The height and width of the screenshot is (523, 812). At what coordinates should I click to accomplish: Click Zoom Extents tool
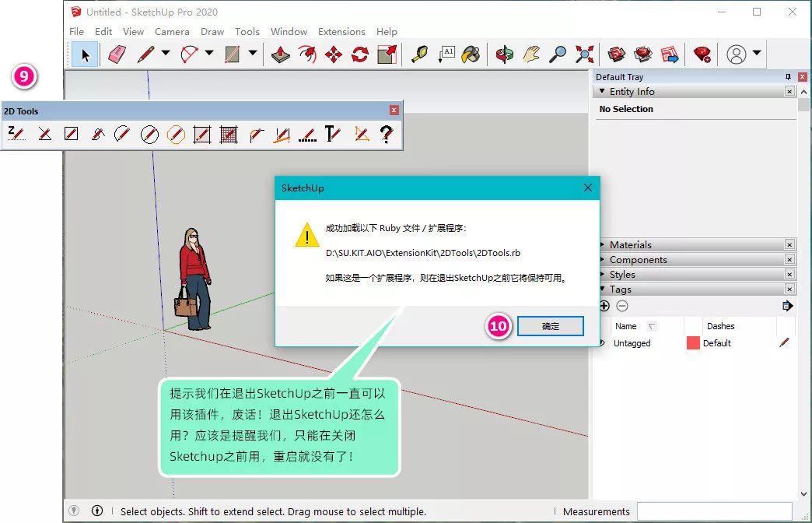coord(584,54)
